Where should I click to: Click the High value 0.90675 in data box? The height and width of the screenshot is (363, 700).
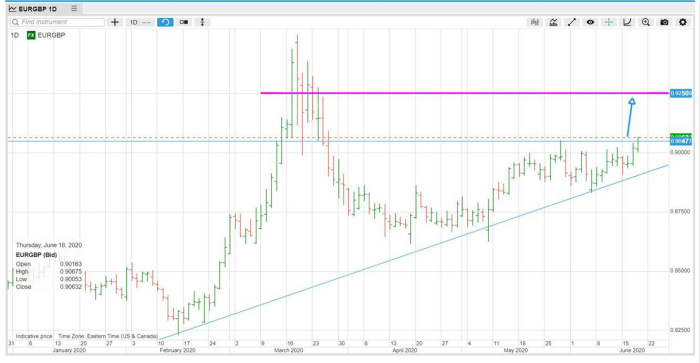pyautogui.click(x=71, y=271)
